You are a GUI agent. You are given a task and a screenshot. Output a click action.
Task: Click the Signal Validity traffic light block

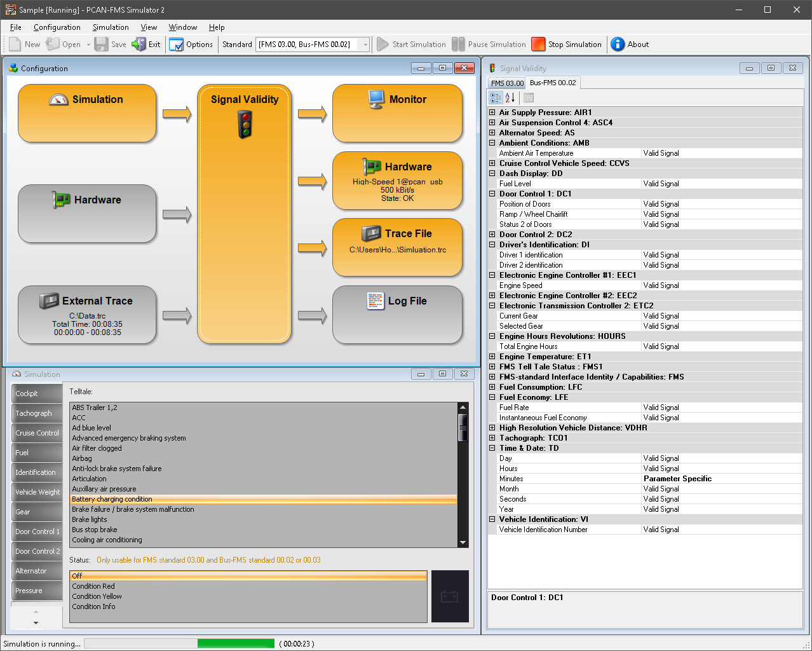pyautogui.click(x=245, y=214)
